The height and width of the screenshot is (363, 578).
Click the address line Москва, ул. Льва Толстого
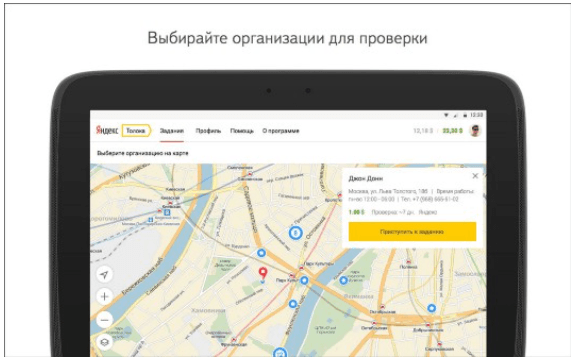pyautogui.click(x=388, y=192)
